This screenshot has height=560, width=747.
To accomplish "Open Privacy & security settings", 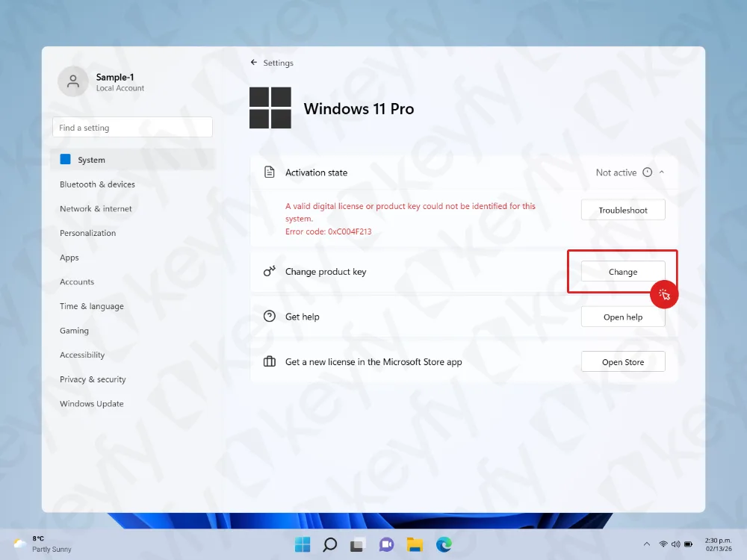I will [93, 379].
